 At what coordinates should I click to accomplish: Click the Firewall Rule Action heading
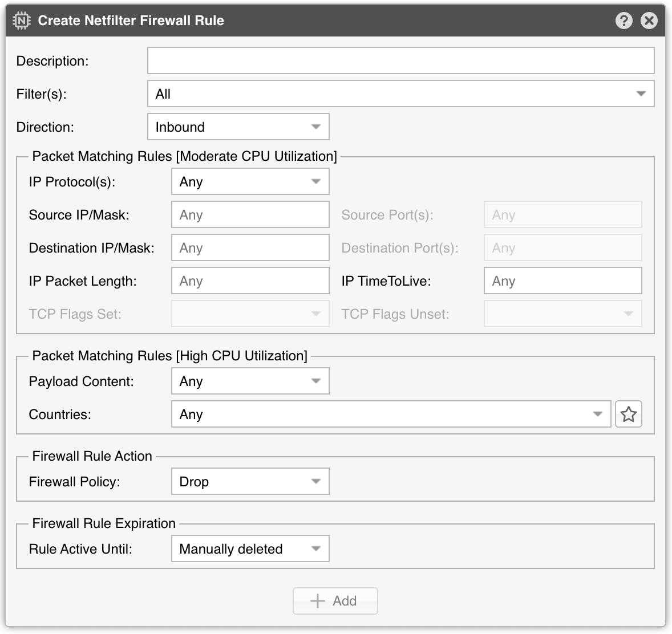tap(92, 456)
